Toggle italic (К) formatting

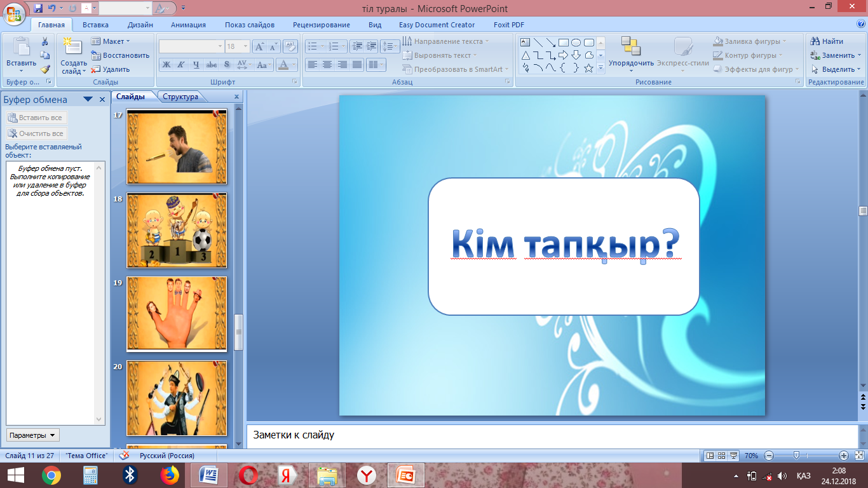click(181, 65)
